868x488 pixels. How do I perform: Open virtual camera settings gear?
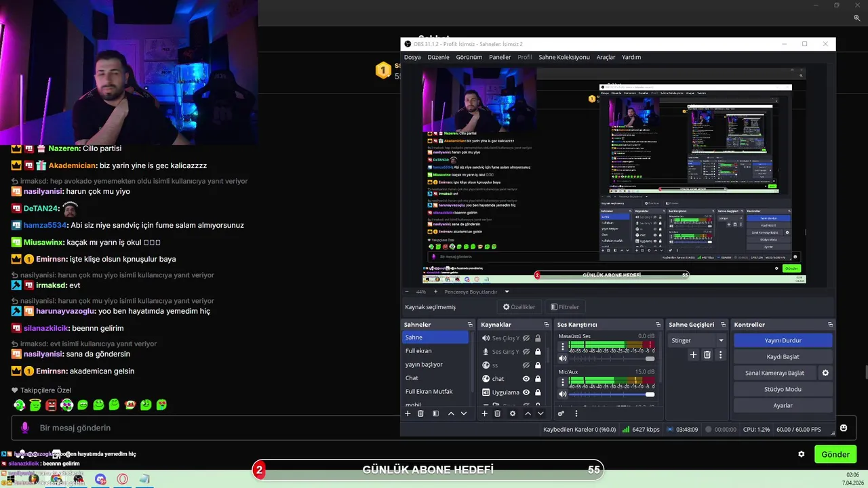(825, 373)
